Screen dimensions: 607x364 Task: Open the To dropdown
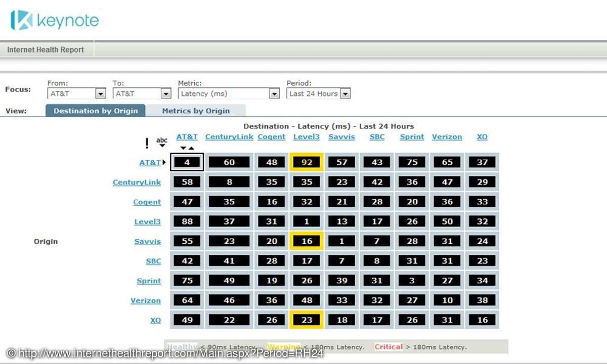coord(165,94)
